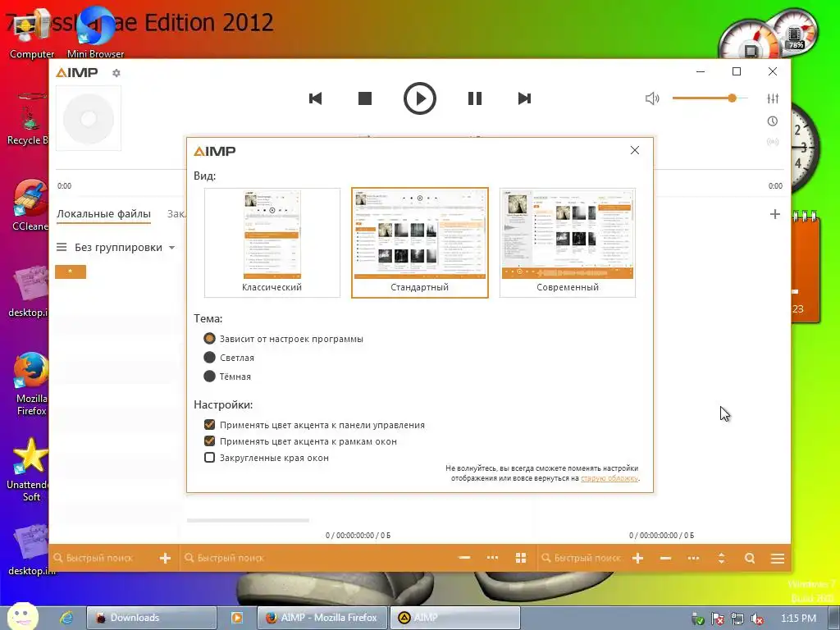This screenshot has height=630, width=840.
Task: Click system tray muted volume icon
Action: [x=757, y=619]
